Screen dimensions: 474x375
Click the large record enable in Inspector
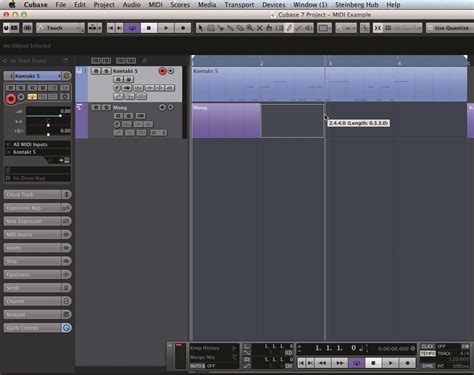point(11,99)
